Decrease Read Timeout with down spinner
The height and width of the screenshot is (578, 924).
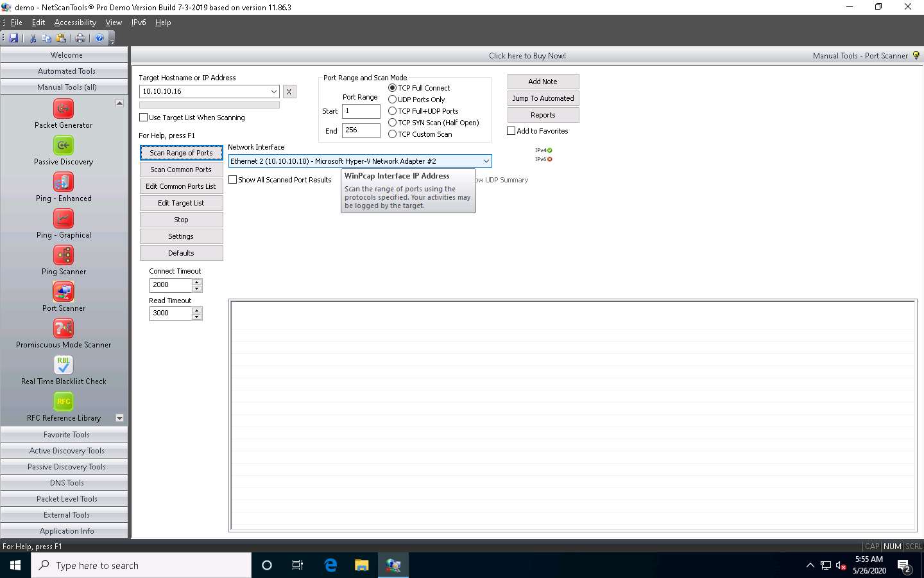click(x=197, y=317)
